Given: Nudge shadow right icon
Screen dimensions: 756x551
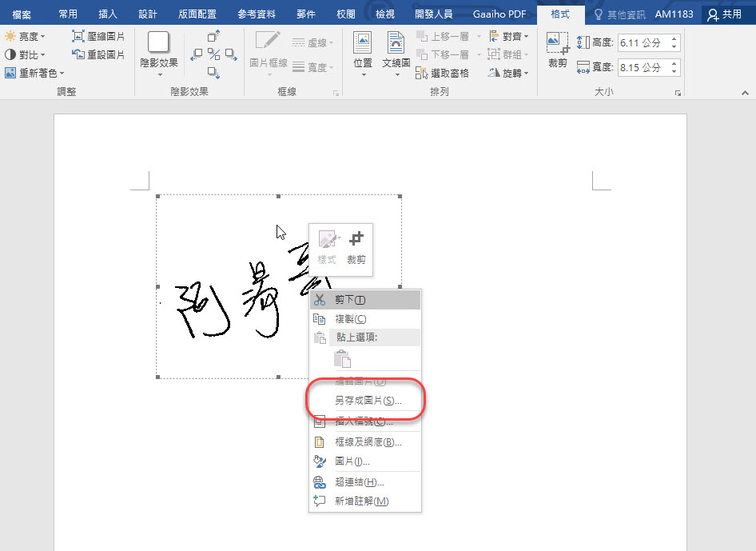Looking at the screenshot, I should pyautogui.click(x=232, y=54).
